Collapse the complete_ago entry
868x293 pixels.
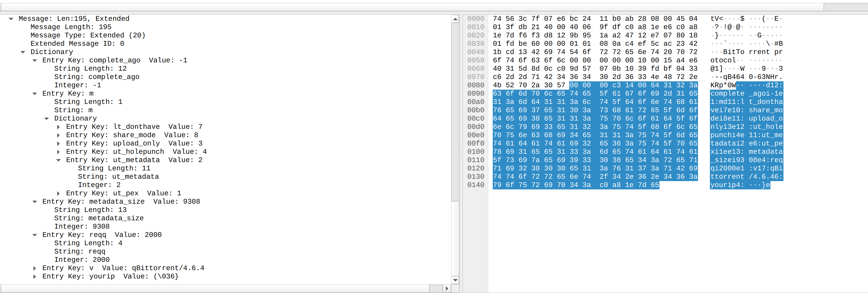coord(35,60)
